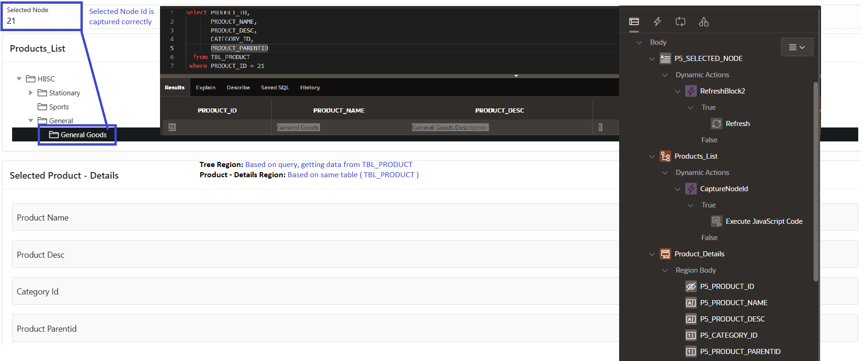
Task: Click the Product_Details region icon
Action: pos(665,254)
